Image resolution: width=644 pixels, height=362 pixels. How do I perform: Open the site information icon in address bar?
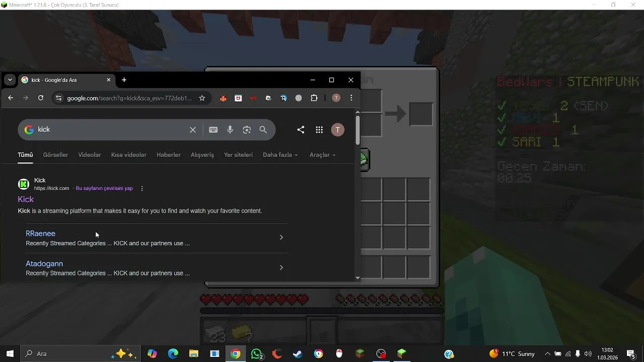pos(58,98)
